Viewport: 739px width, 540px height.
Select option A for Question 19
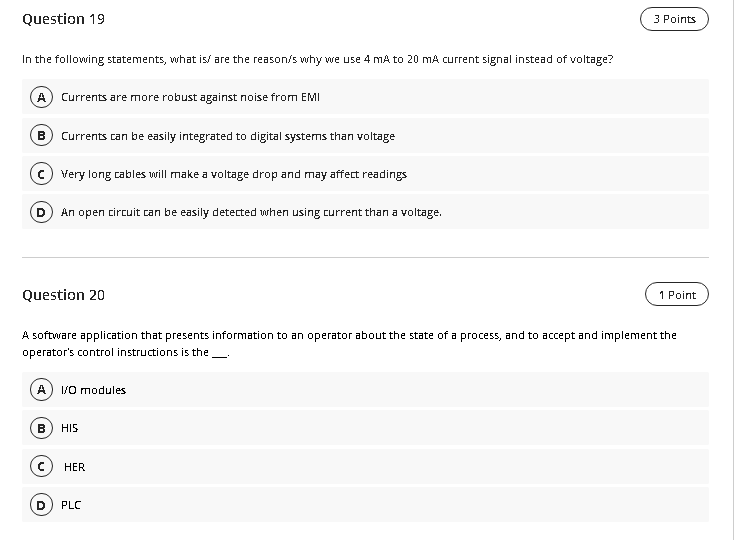pyautogui.click(x=41, y=97)
